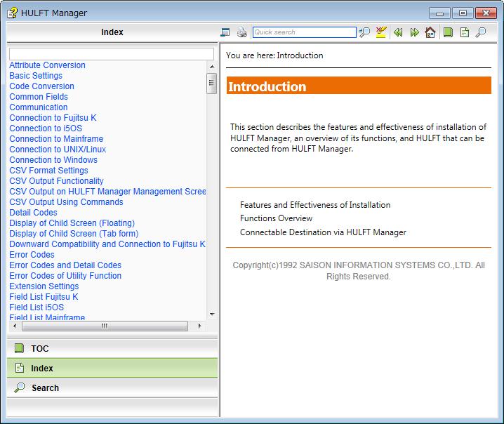
Task: Click the HULFT Manager title bar icon
Action: point(12,13)
